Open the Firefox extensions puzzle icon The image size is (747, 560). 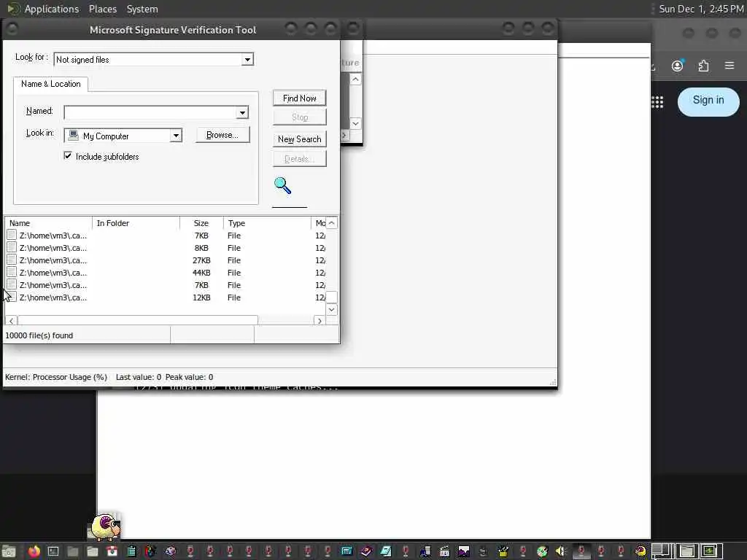point(704,66)
